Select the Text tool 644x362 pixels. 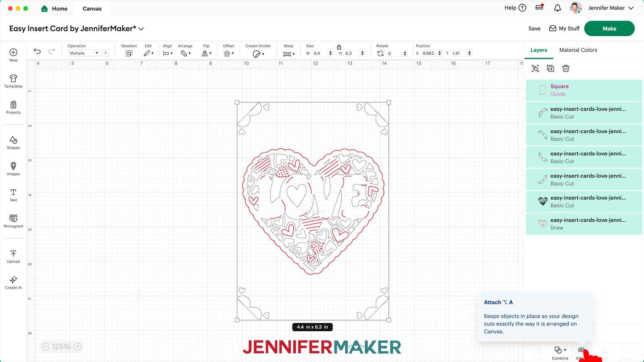[13, 195]
